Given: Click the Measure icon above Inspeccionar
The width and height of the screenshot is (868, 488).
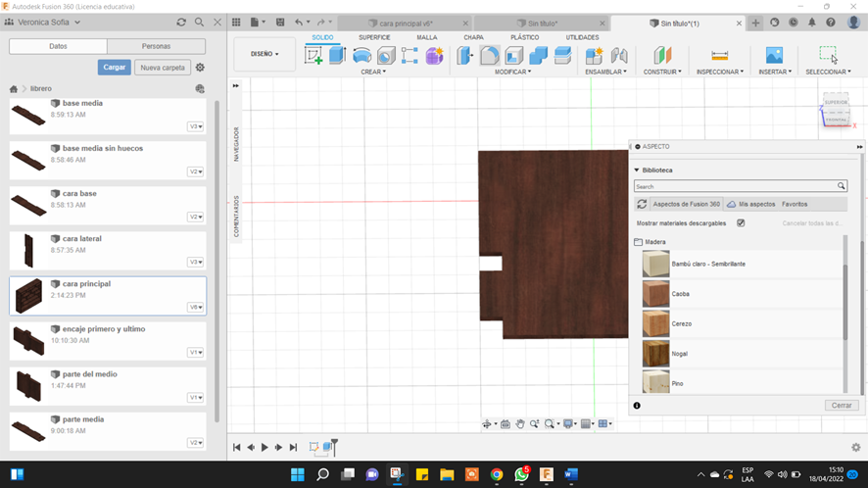Looking at the screenshot, I should point(720,56).
